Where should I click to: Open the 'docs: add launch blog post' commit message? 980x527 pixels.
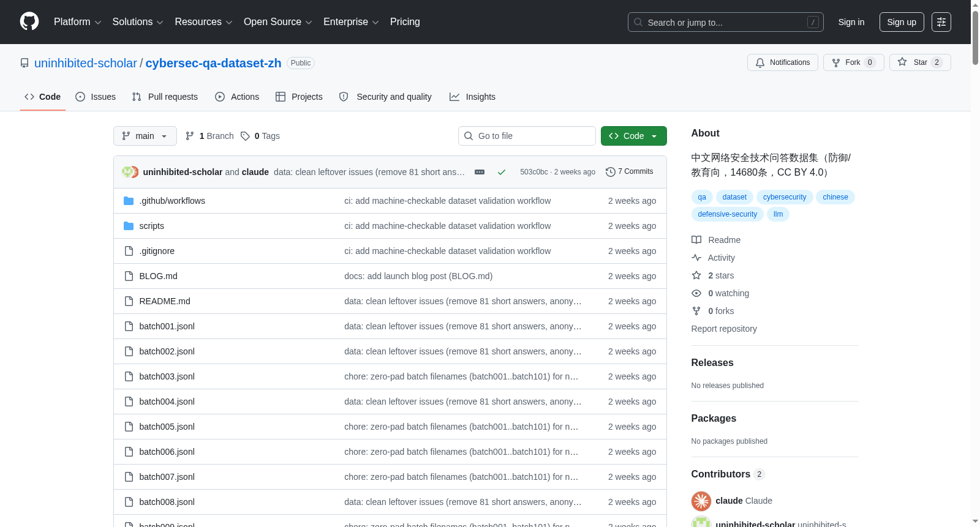418,276
